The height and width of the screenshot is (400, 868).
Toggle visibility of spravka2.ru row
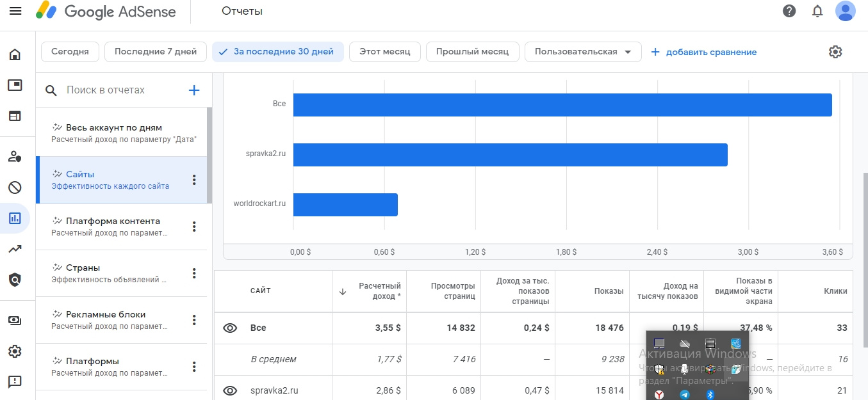point(230,390)
